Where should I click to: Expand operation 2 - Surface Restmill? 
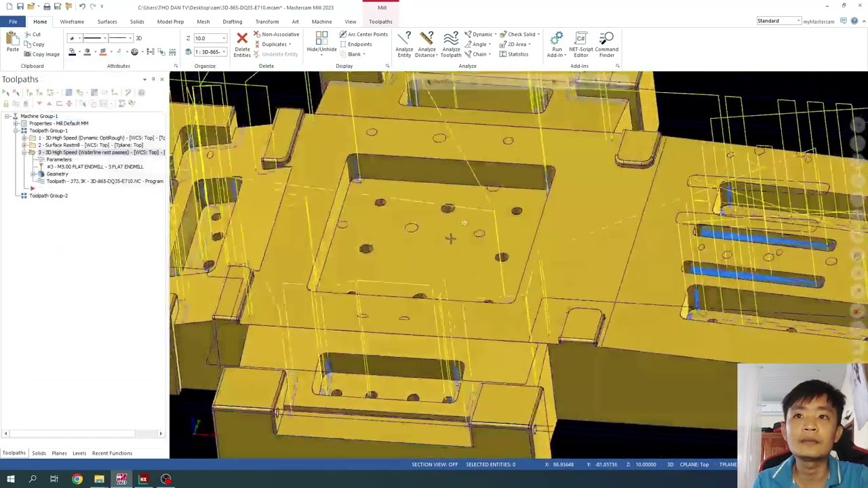[x=24, y=145]
